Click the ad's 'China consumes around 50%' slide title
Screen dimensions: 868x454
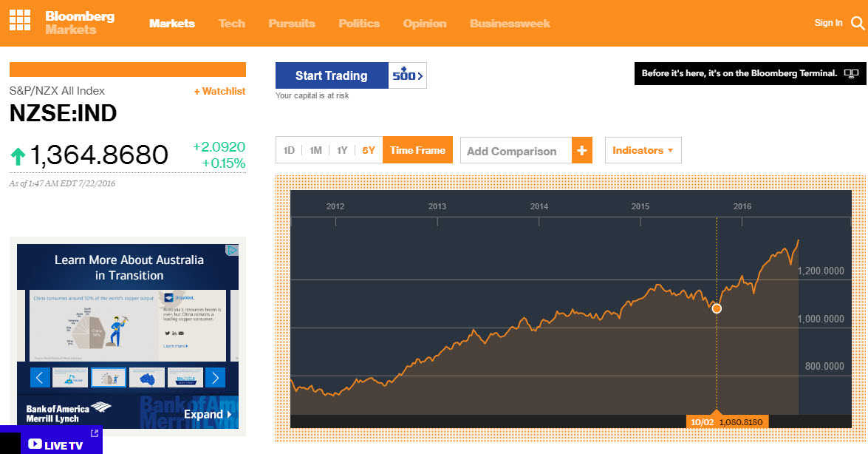click(94, 298)
